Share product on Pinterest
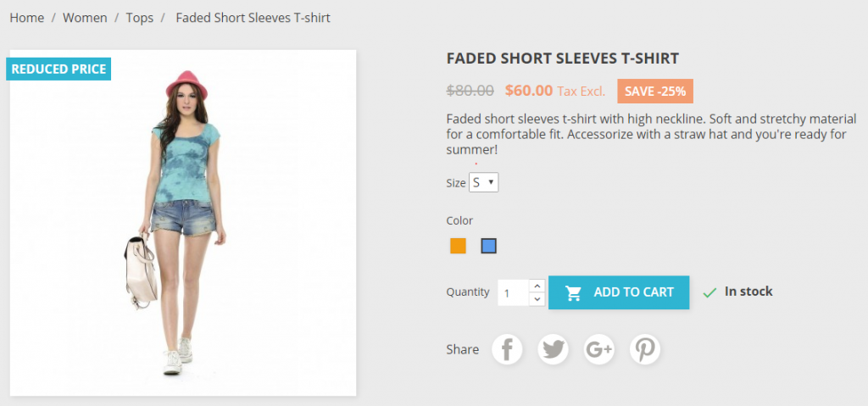Viewport: 868px width, 406px height. click(x=644, y=349)
